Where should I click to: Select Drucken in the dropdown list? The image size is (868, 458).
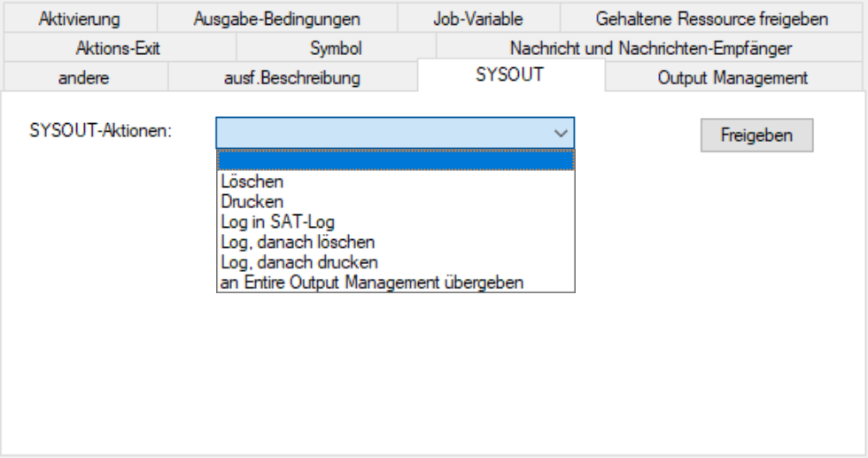point(252,202)
